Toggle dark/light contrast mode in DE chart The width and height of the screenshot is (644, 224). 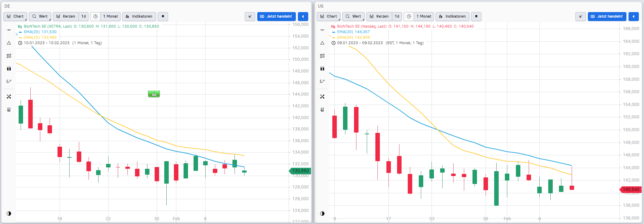coord(9,213)
